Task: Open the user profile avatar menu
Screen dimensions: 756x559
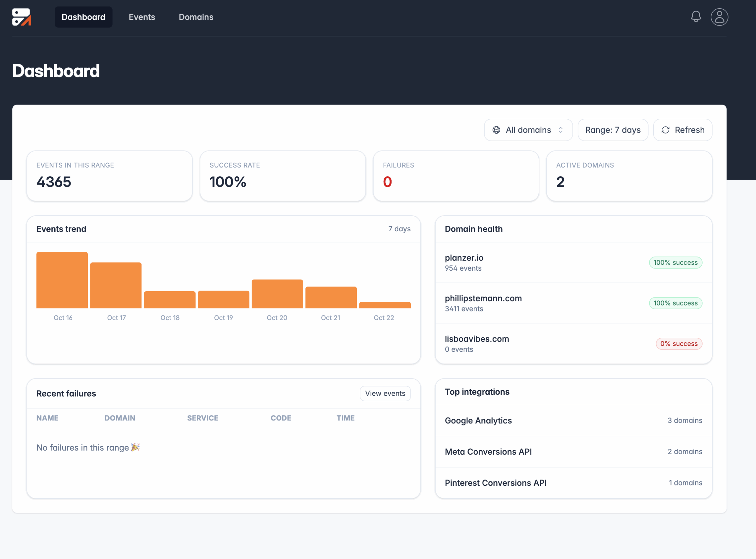Action: click(x=719, y=17)
